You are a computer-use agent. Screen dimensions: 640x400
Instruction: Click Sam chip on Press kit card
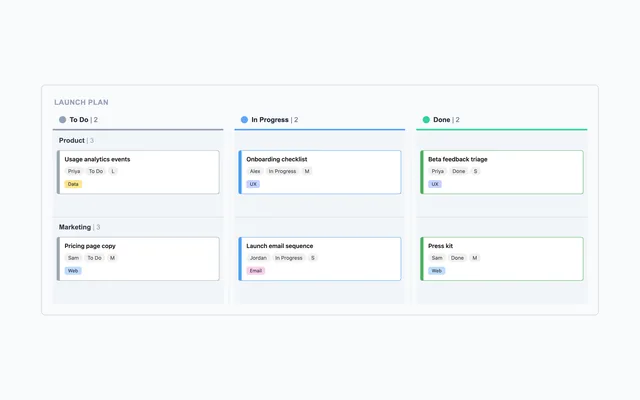pos(437,258)
